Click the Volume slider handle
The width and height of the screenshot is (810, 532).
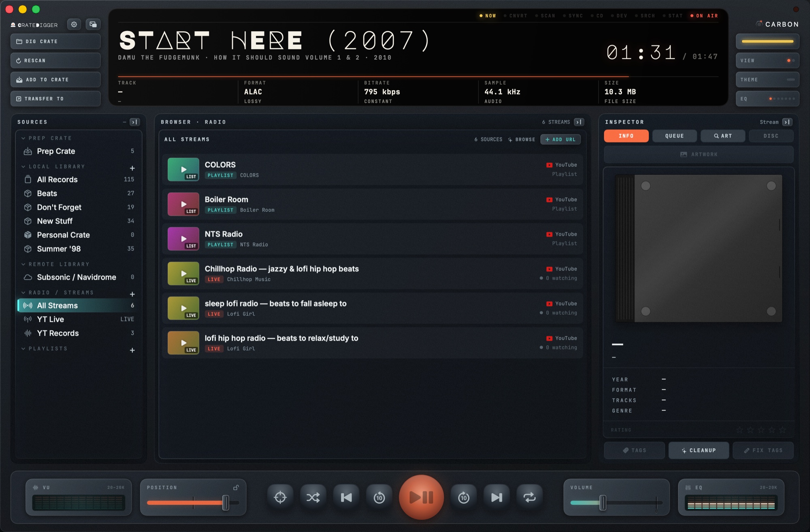[603, 503]
